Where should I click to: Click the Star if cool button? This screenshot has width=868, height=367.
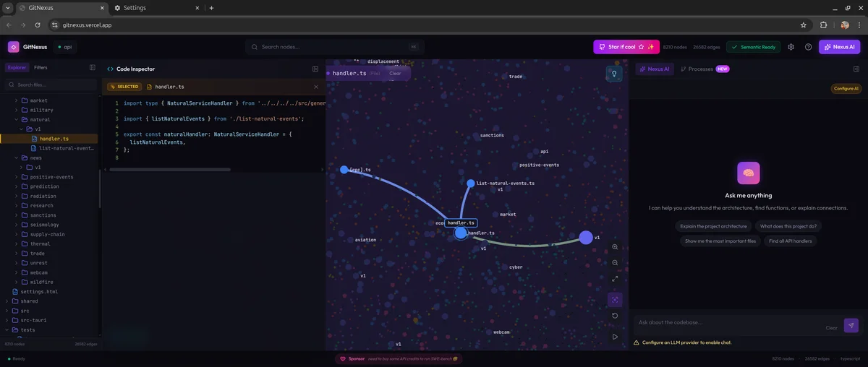[x=626, y=47]
